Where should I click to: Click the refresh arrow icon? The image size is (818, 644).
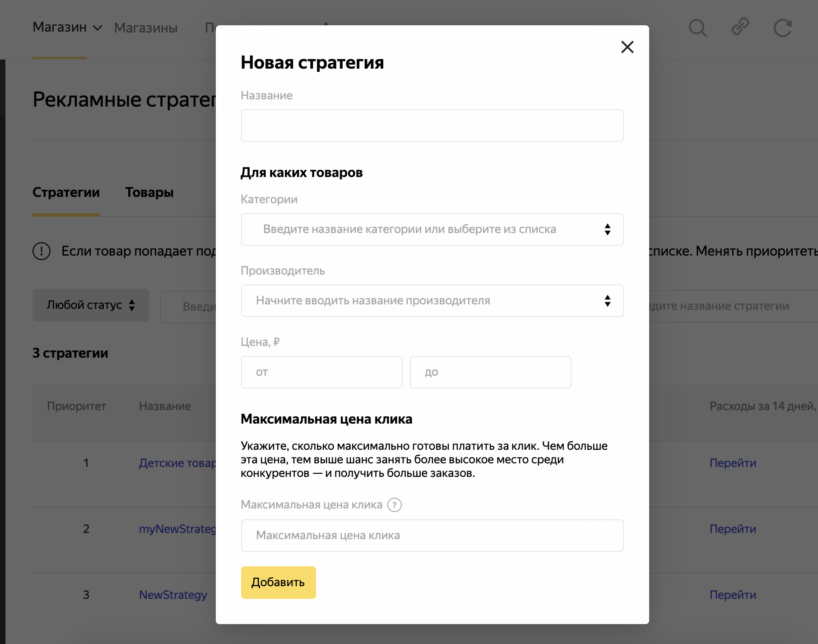coord(782,28)
